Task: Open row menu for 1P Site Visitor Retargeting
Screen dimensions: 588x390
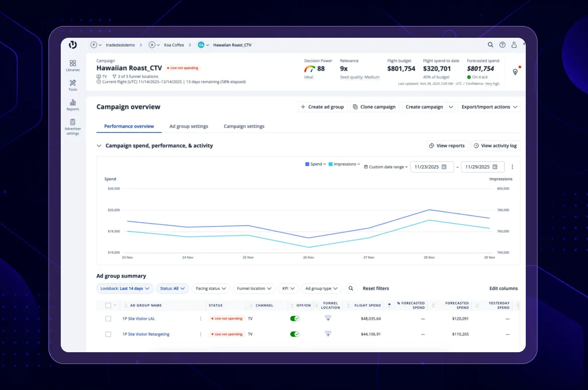Action: (200, 334)
